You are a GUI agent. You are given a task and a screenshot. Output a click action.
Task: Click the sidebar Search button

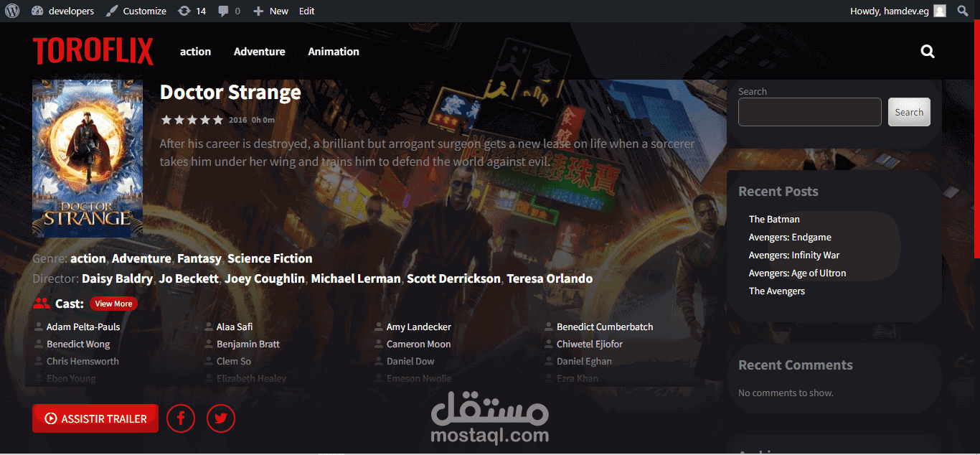click(x=909, y=112)
